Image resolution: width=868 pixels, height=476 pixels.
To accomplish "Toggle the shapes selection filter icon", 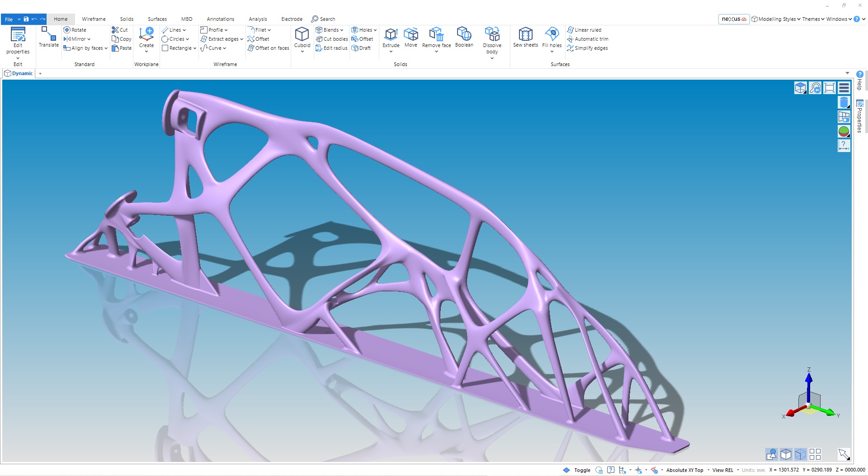I will [x=772, y=454].
